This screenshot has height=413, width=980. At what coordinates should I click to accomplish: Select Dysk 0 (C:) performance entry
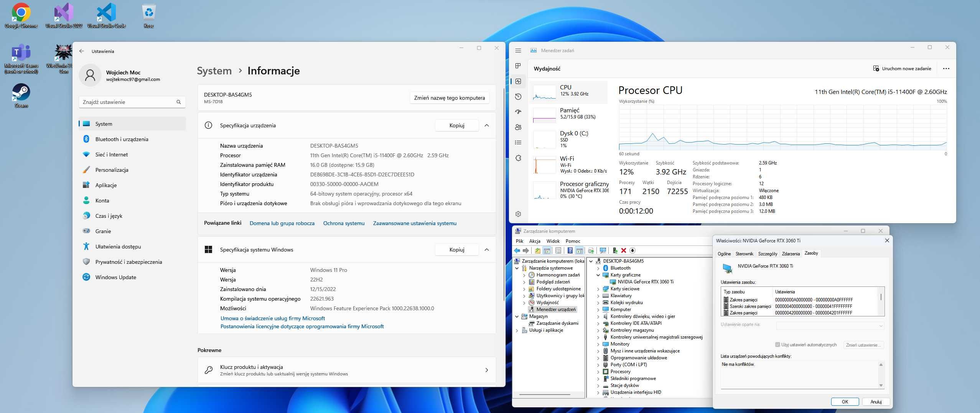[569, 140]
